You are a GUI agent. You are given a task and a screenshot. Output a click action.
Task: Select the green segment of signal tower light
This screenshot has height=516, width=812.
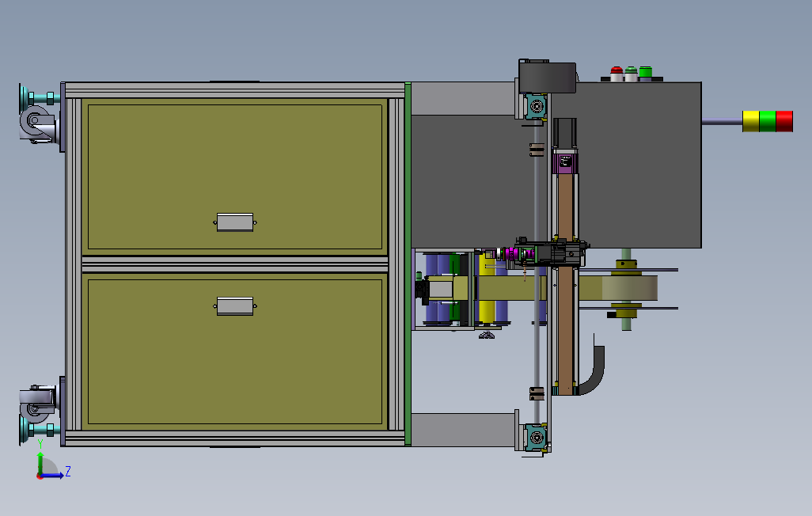[768, 121]
